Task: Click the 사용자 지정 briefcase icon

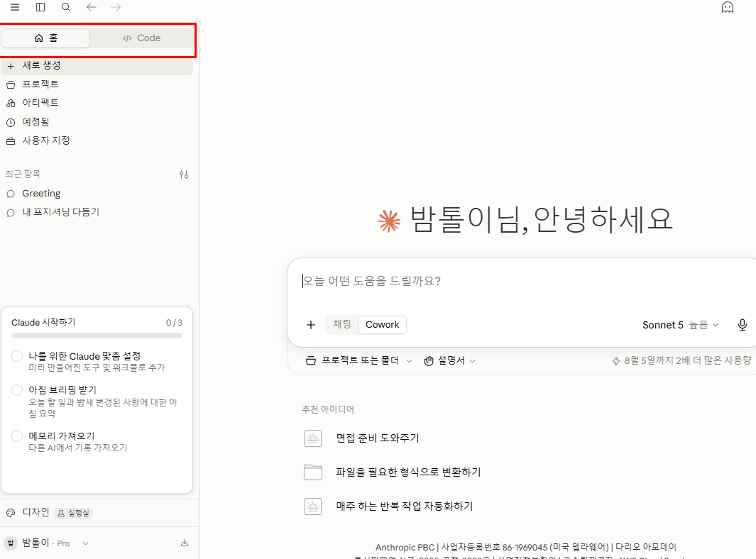Action: [11, 141]
